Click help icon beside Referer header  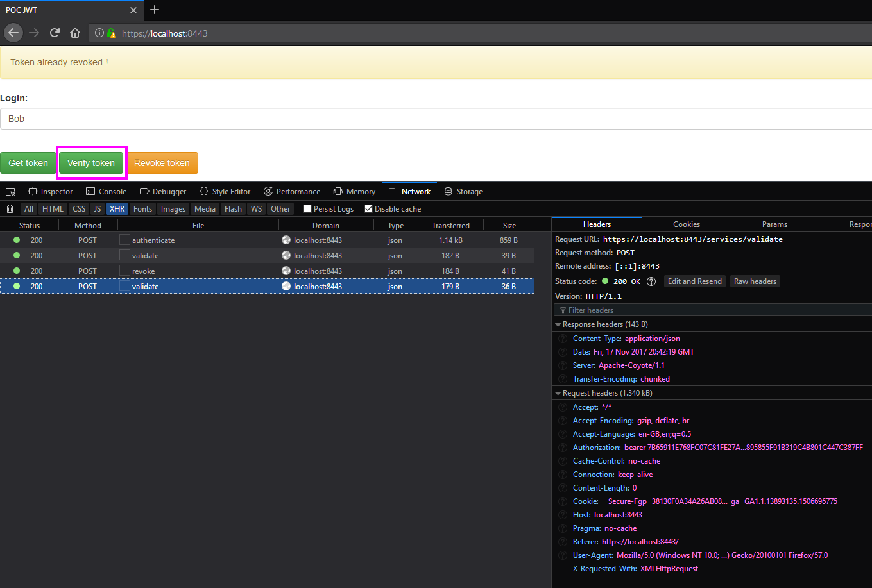(x=563, y=542)
